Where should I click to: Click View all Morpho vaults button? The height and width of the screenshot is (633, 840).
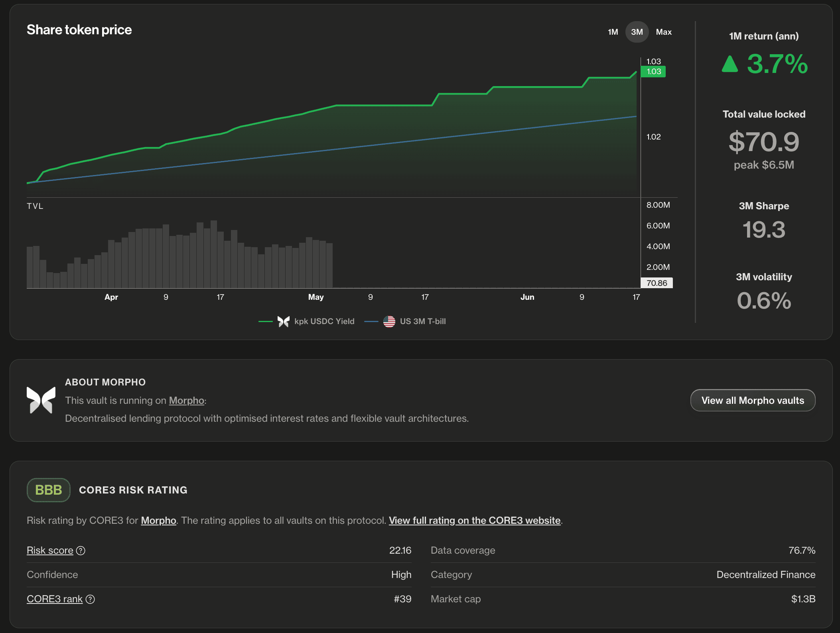click(x=753, y=400)
